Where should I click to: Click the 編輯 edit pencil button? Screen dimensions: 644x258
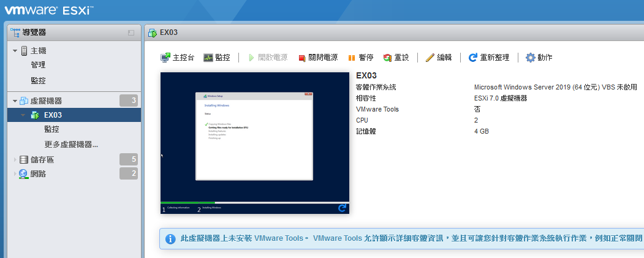point(439,58)
